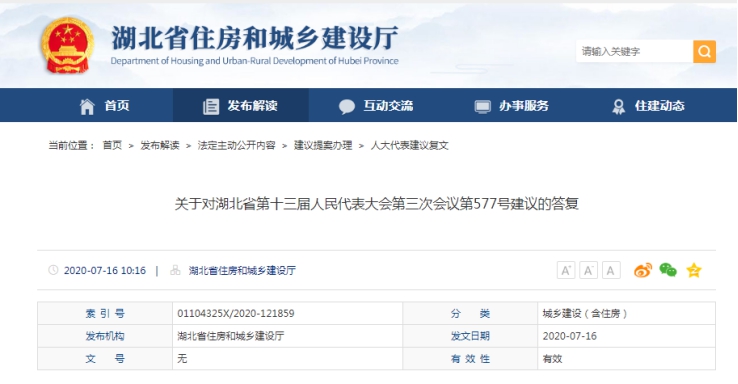Click source link 湖北省住房和城乡建设厅 beside date

242,271
